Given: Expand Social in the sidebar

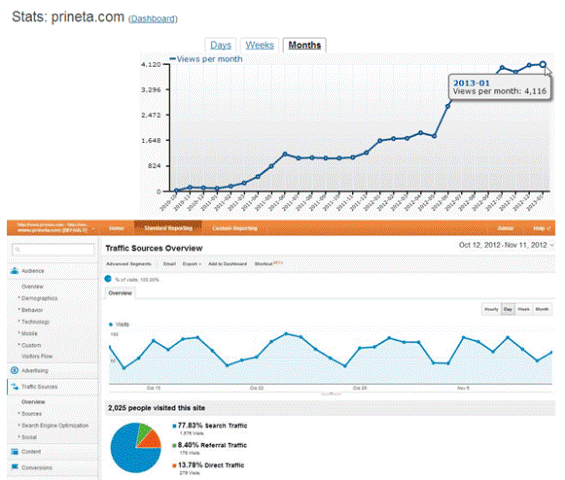Looking at the screenshot, I should (29, 437).
